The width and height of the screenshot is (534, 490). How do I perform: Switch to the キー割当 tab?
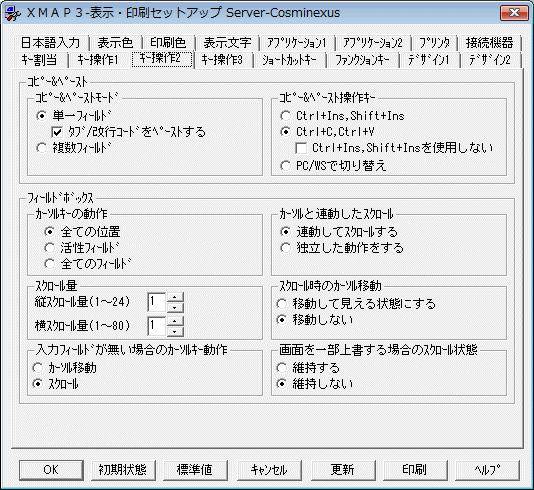pyautogui.click(x=40, y=60)
